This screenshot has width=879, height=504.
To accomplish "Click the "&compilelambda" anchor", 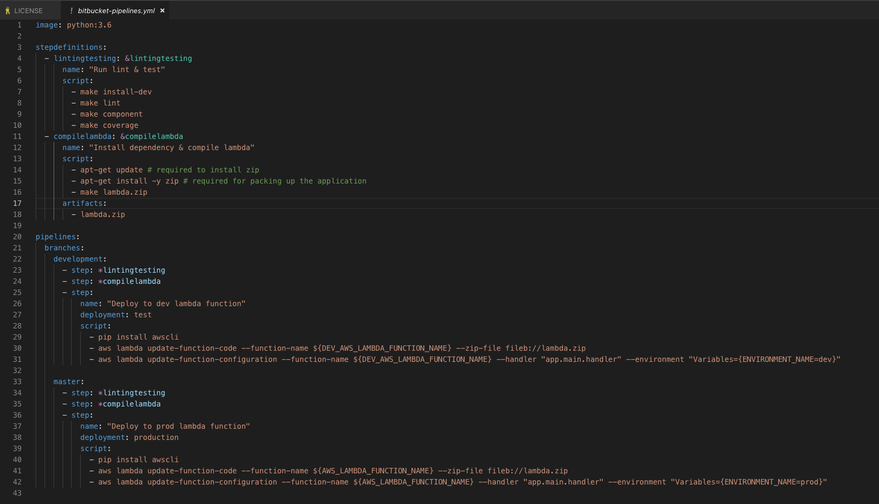I will (x=152, y=136).
